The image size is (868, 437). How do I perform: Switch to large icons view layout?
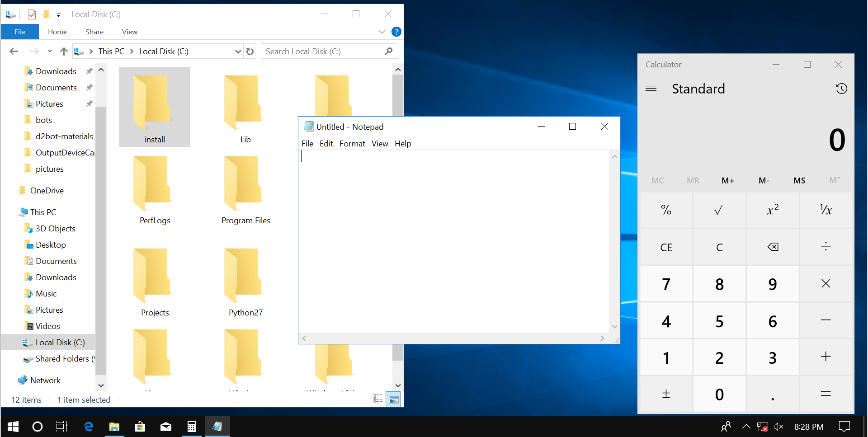point(393,399)
